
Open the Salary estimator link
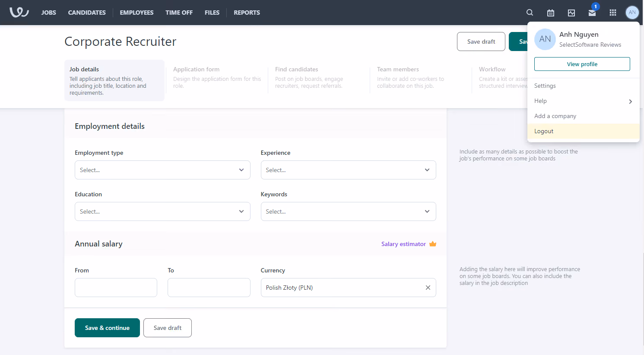tap(403, 244)
